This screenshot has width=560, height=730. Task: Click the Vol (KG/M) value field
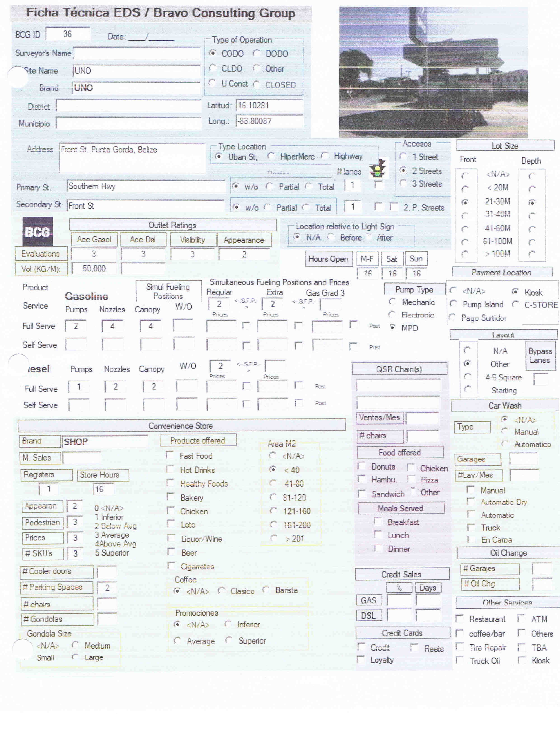94,269
